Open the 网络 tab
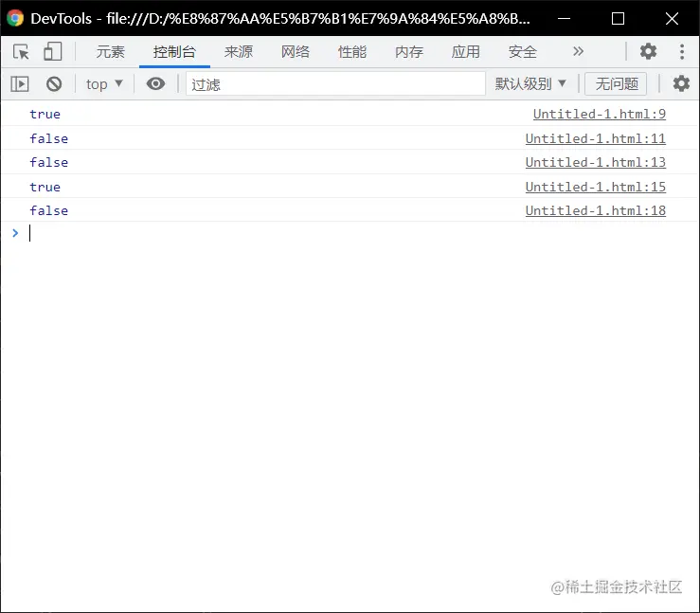Viewport: 700px width, 613px height. (x=296, y=52)
